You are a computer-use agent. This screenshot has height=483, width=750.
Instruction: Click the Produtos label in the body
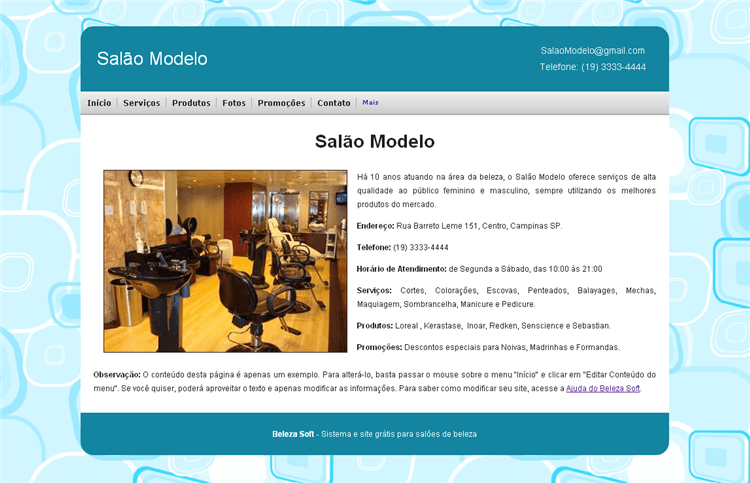(x=375, y=326)
